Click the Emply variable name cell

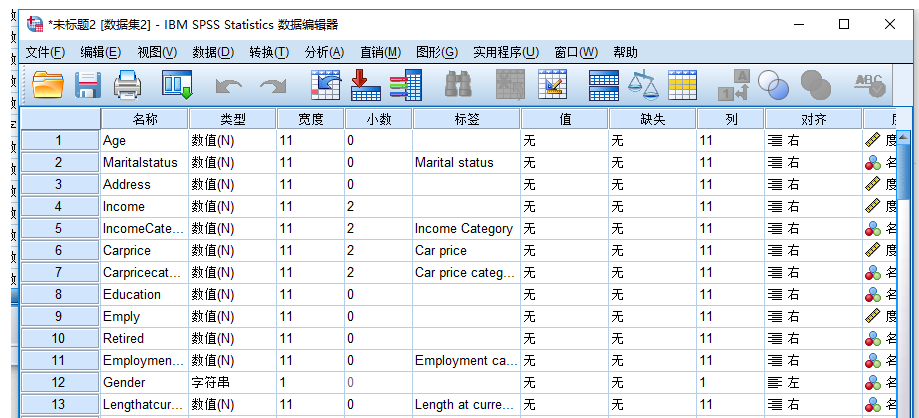[145, 317]
